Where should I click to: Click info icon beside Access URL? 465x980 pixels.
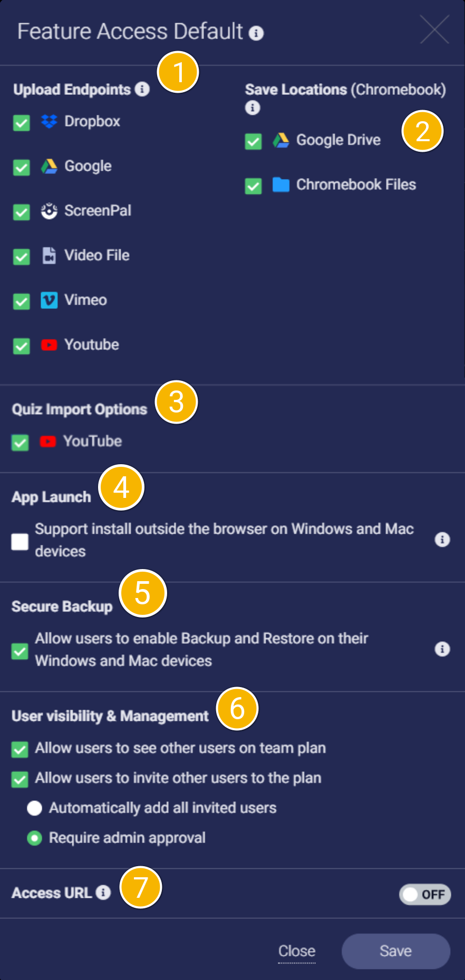tap(103, 893)
